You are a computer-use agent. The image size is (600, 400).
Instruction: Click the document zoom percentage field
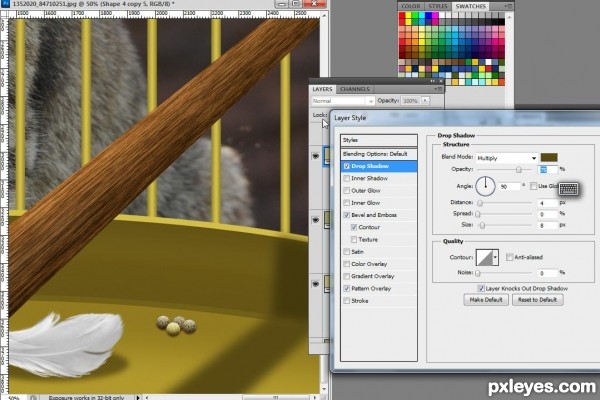tap(14, 398)
